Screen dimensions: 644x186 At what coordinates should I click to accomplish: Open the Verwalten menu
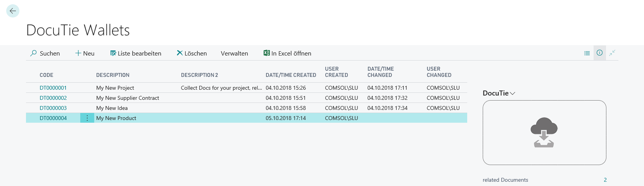(235, 53)
